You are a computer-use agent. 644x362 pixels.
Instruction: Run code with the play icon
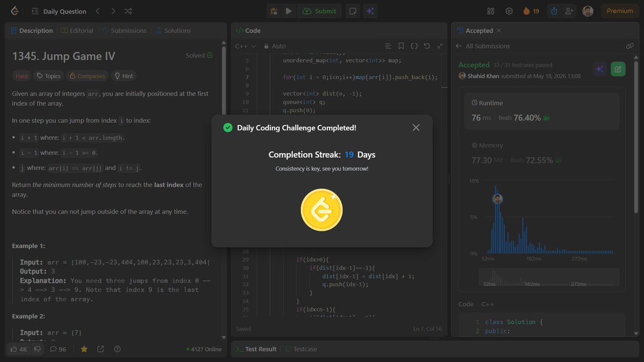pyautogui.click(x=289, y=11)
